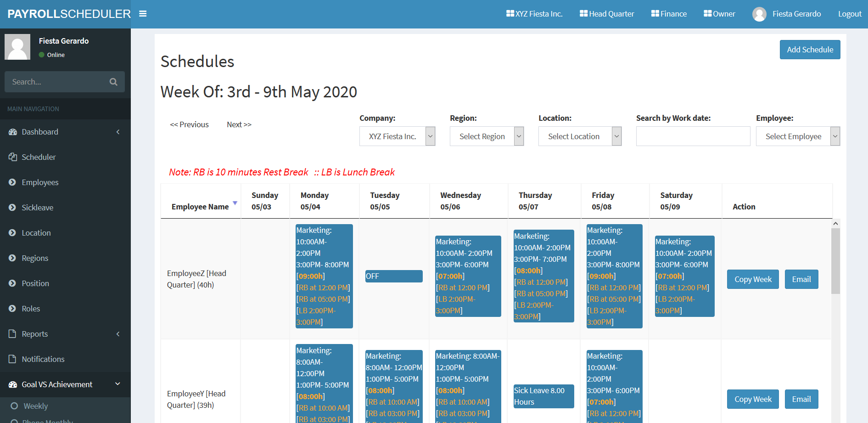
Task: Go to the Next week link
Action: click(x=239, y=124)
